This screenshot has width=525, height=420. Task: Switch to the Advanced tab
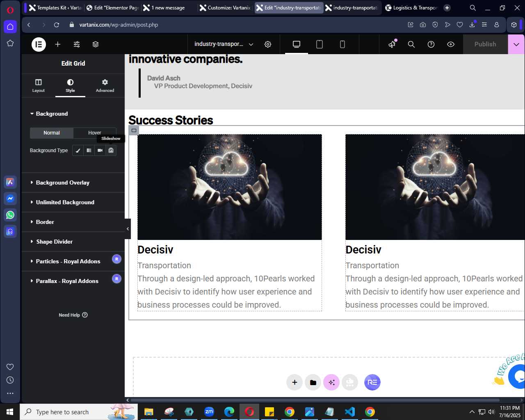pyautogui.click(x=105, y=85)
